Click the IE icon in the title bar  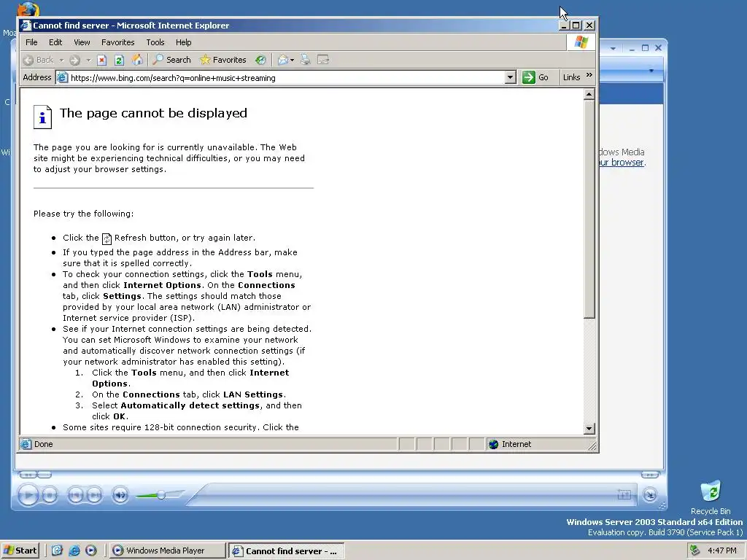point(26,26)
